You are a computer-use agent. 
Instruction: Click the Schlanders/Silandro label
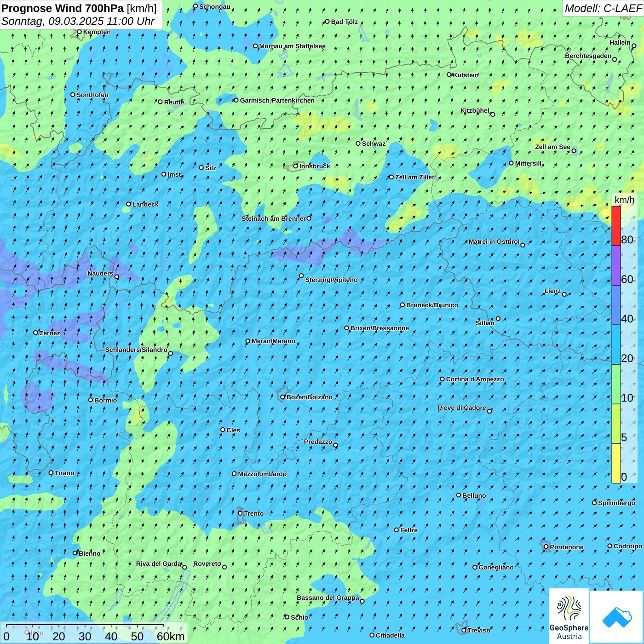136,350
